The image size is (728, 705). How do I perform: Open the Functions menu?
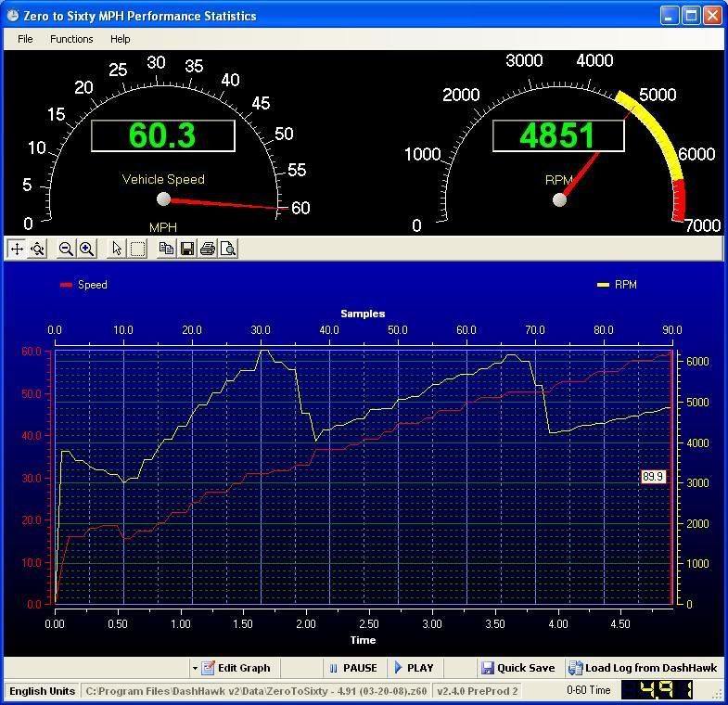(71, 39)
